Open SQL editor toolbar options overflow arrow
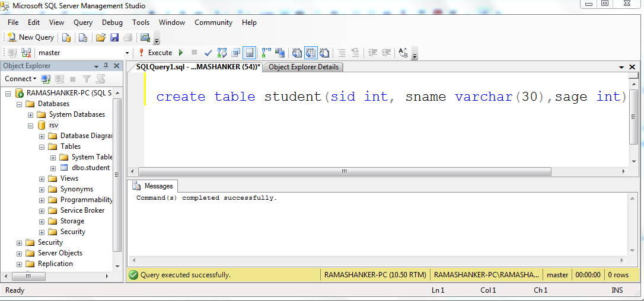The width and height of the screenshot is (644, 301). click(x=415, y=53)
